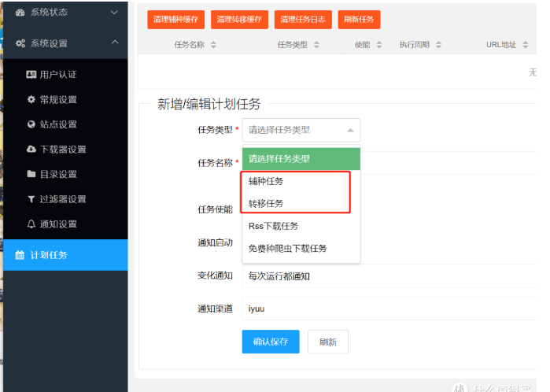Image resolution: width=550 pixels, height=392 pixels.
Task: Click the 请选择任务类型 select box
Action: tap(301, 130)
